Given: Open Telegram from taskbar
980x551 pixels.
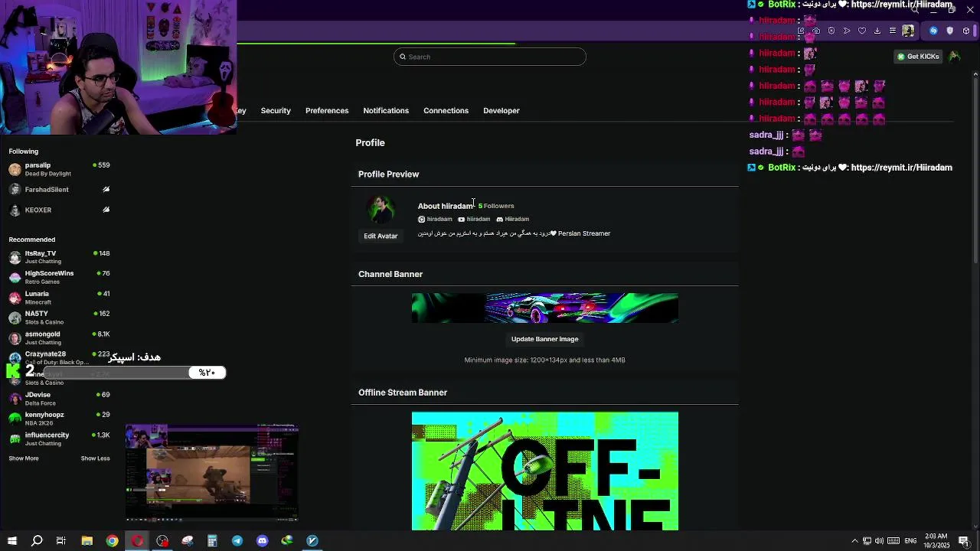Looking at the screenshot, I should [237, 541].
